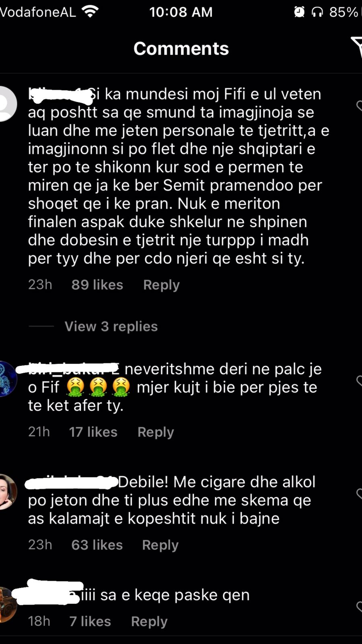The image size is (362, 644).
Task: Open the blue scorpion profile avatar
Action: 7,379
